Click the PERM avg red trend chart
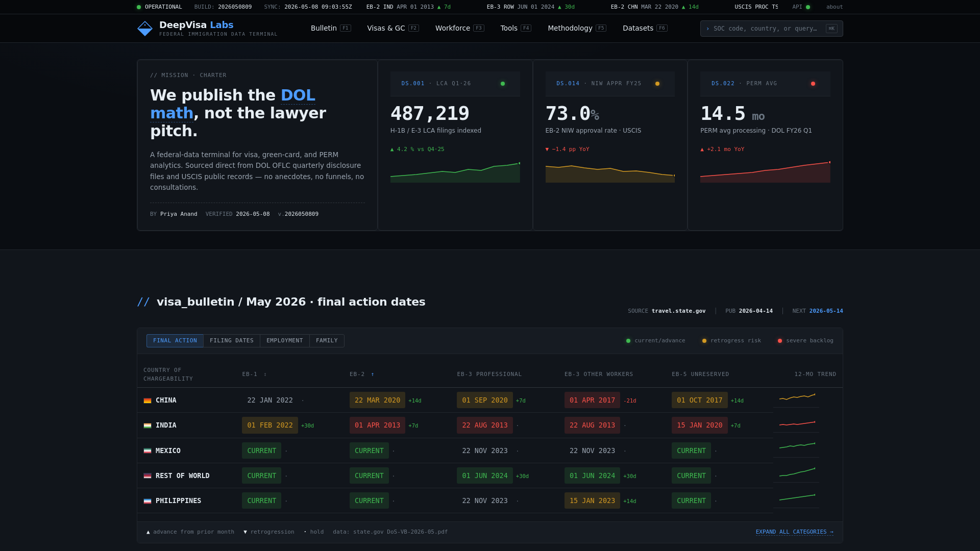 765,172
